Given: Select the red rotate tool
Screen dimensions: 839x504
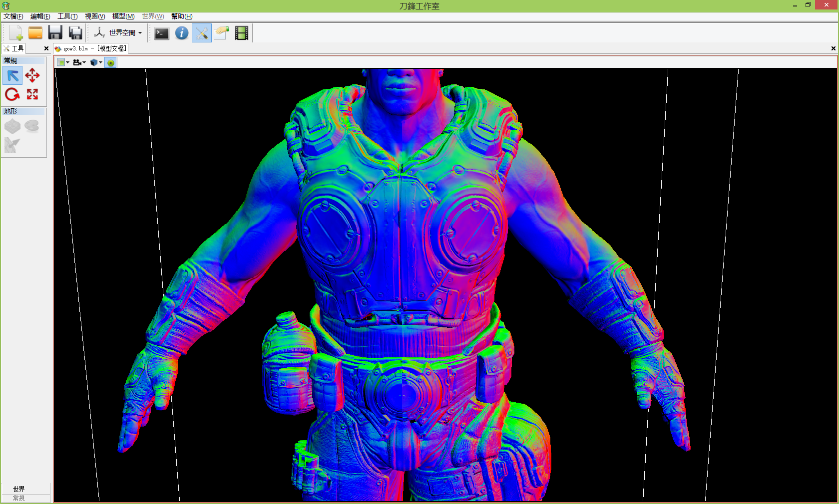Looking at the screenshot, I should [12, 94].
